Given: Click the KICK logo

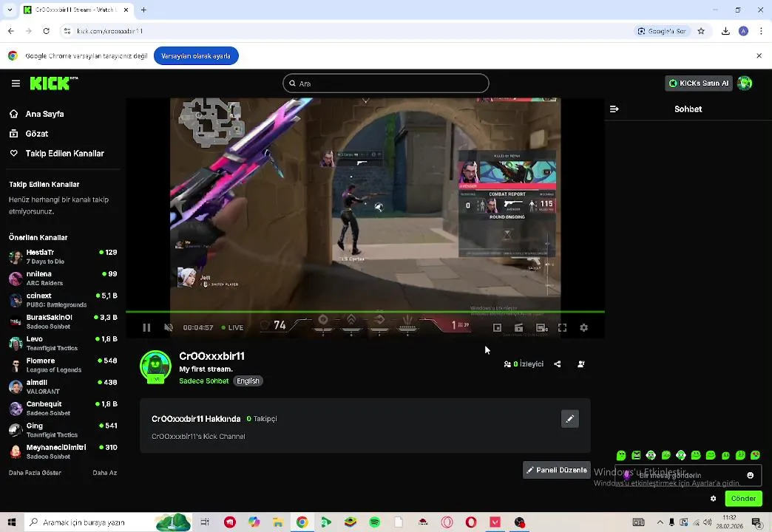Looking at the screenshot, I should click(54, 83).
